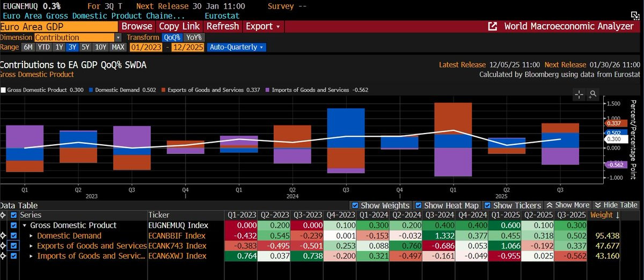The image size is (644, 280).
Task: Click the Refresh button
Action: (223, 26)
